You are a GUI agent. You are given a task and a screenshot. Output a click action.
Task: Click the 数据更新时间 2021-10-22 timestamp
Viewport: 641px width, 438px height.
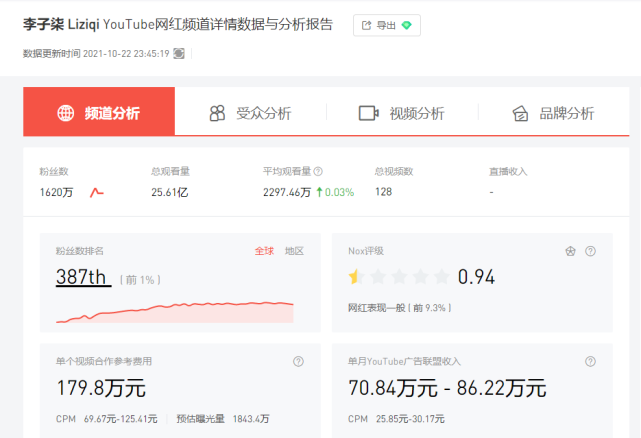click(x=96, y=54)
